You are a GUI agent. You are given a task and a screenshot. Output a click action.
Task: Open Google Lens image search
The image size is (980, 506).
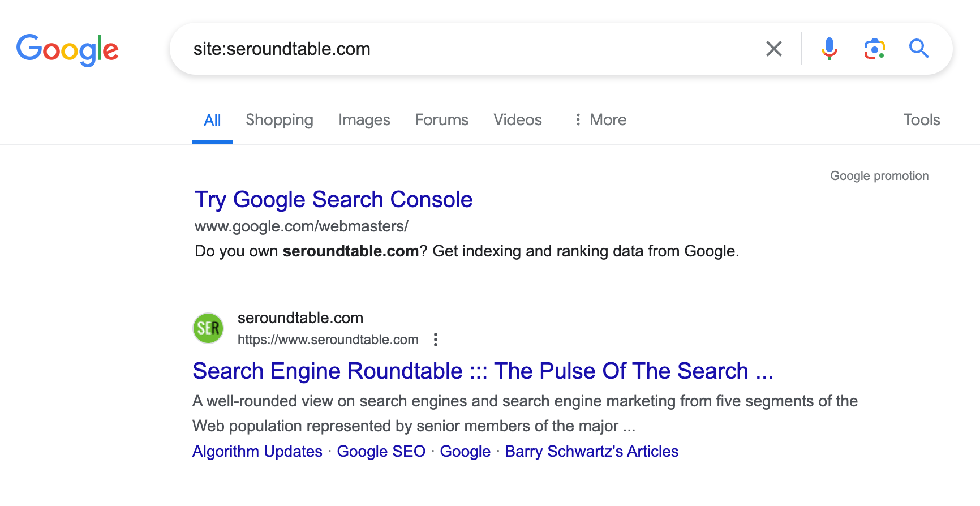coord(873,49)
